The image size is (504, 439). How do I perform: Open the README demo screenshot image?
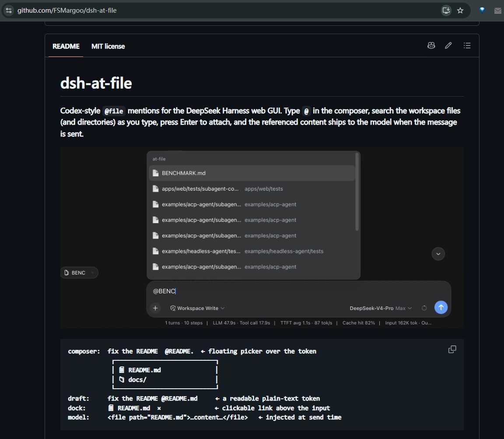click(x=262, y=237)
